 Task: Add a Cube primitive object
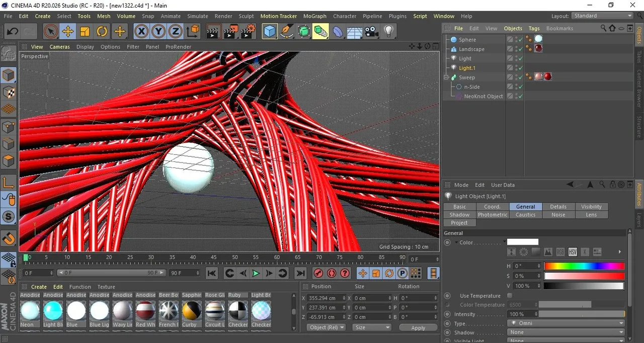(x=270, y=32)
